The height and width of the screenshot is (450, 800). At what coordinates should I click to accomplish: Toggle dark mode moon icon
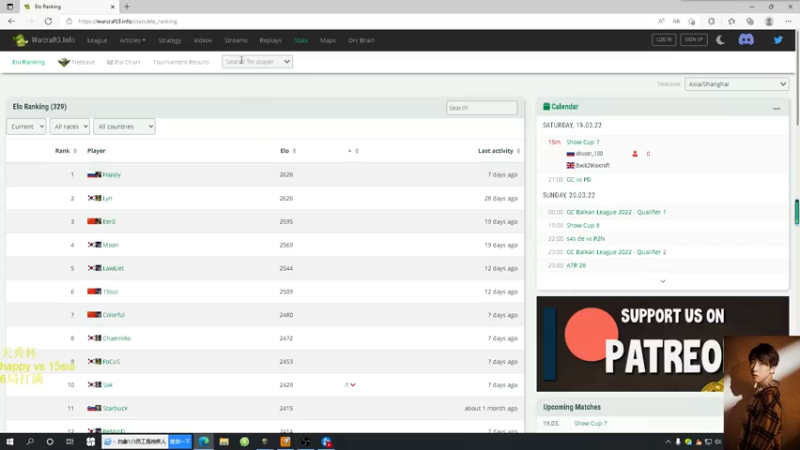click(720, 40)
